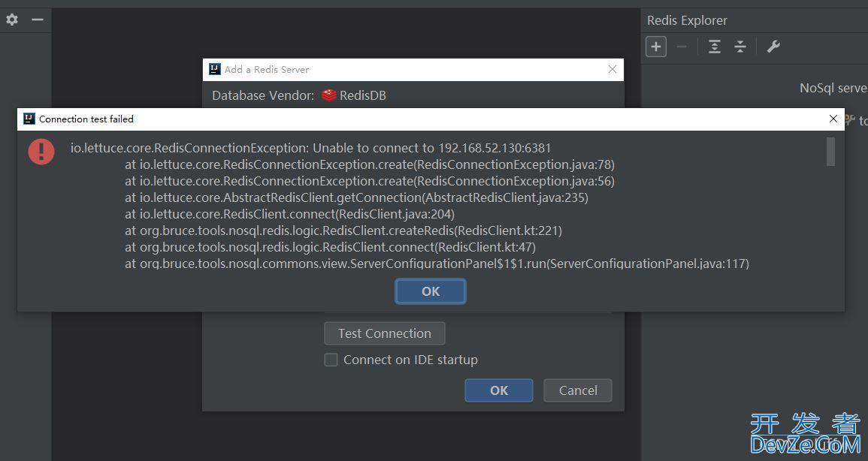Cancel the Add a Redis Server dialog

coord(578,390)
